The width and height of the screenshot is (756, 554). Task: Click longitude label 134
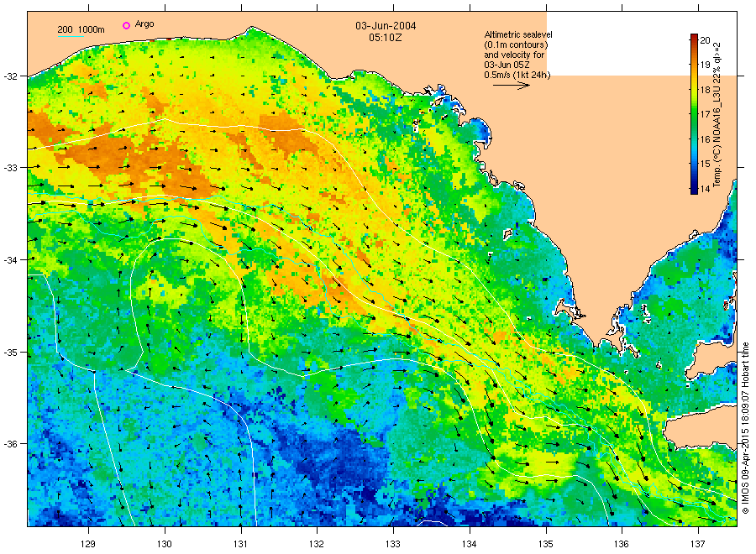pos(469,544)
